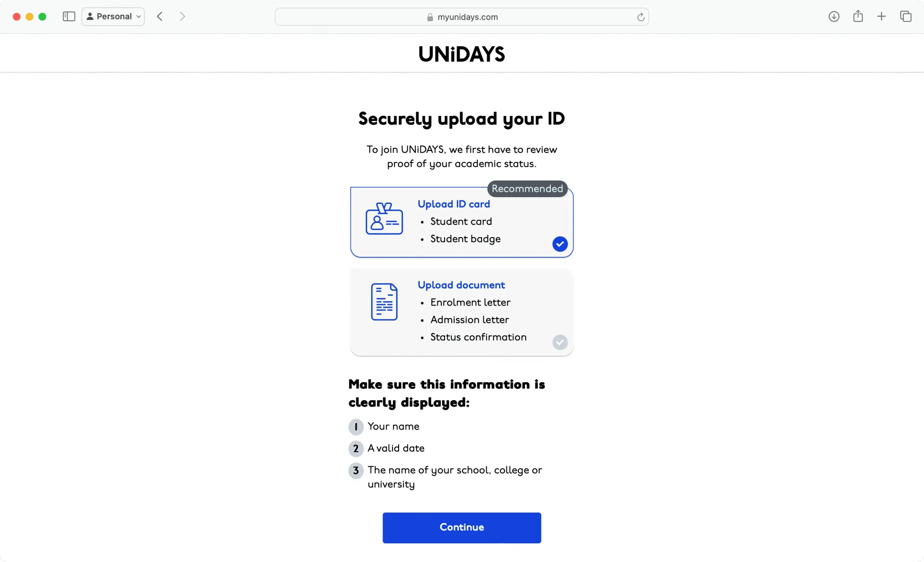
Task: Select the Upload document option
Action: click(462, 312)
